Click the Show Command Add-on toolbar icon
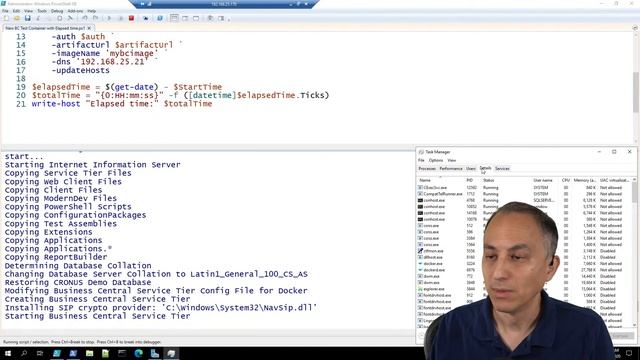Image resolution: width=640 pixels, height=360 pixels. tap(222, 18)
